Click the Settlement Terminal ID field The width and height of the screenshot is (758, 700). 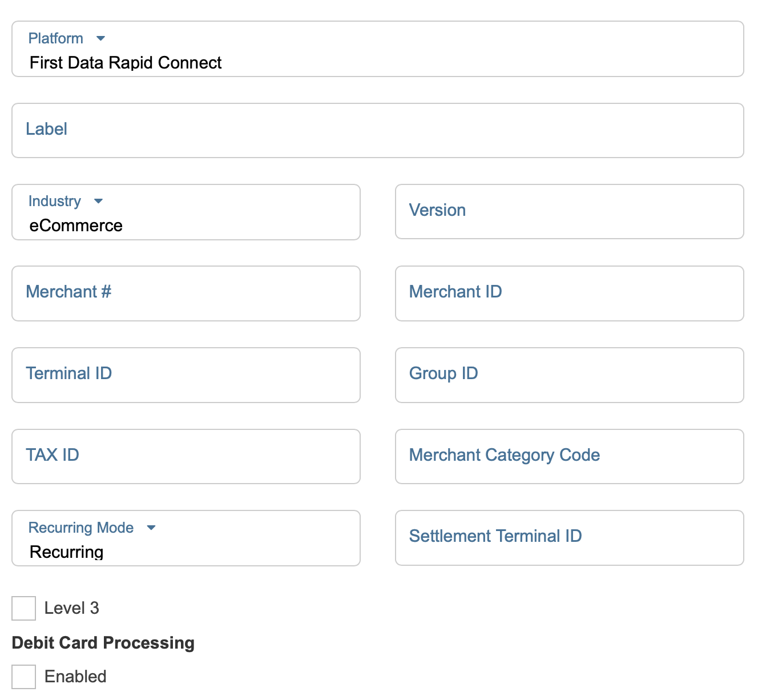click(x=569, y=537)
